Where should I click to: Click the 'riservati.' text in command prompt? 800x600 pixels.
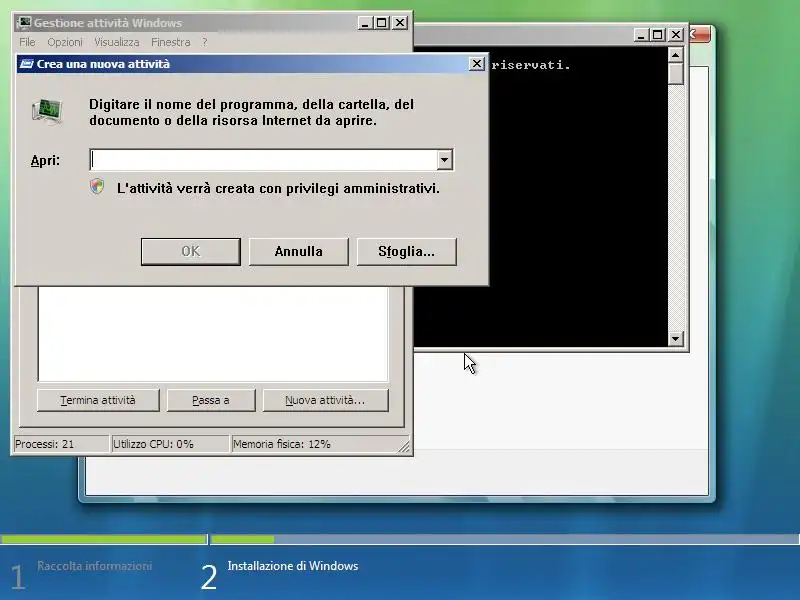tap(531, 65)
